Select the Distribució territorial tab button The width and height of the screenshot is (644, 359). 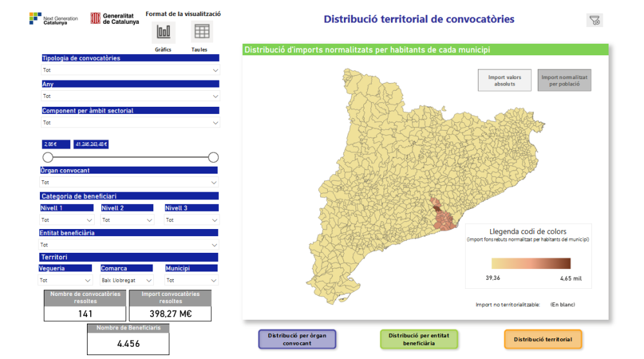pos(543,339)
